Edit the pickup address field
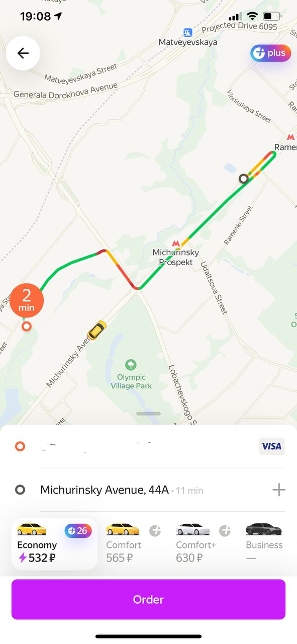This screenshot has width=297, height=644. 149,446
